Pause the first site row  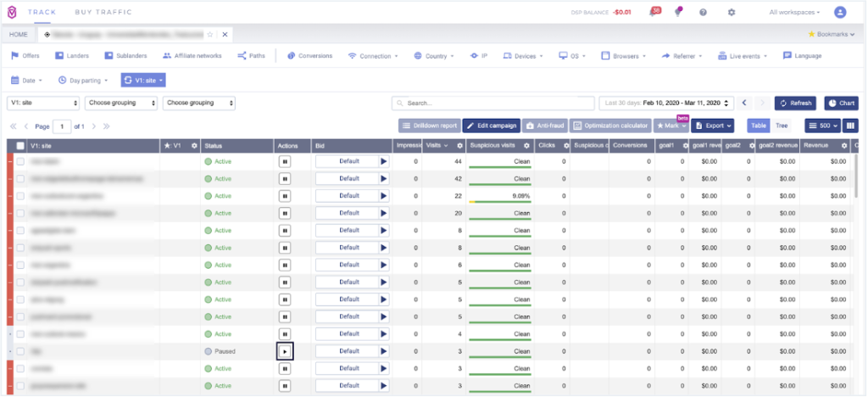point(285,161)
